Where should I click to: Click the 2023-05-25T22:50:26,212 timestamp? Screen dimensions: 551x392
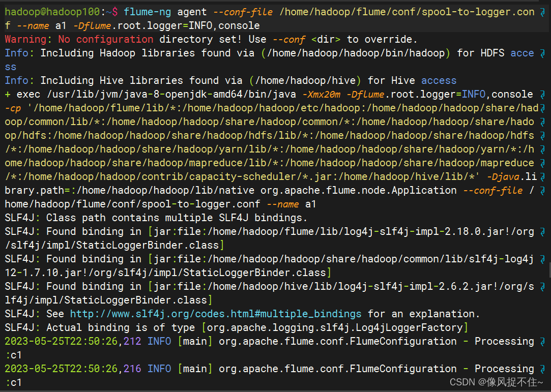point(73,341)
